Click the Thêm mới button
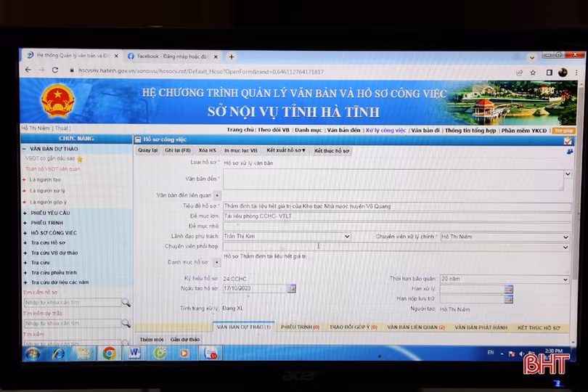The width and height of the screenshot is (588, 392). coord(152,340)
